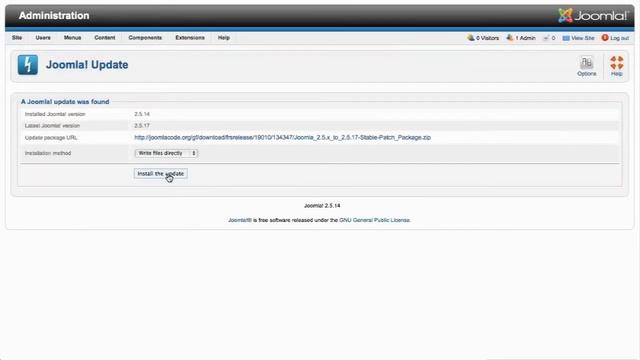The width and height of the screenshot is (640, 360).
Task: Click the Administration header title
Action: click(54, 16)
